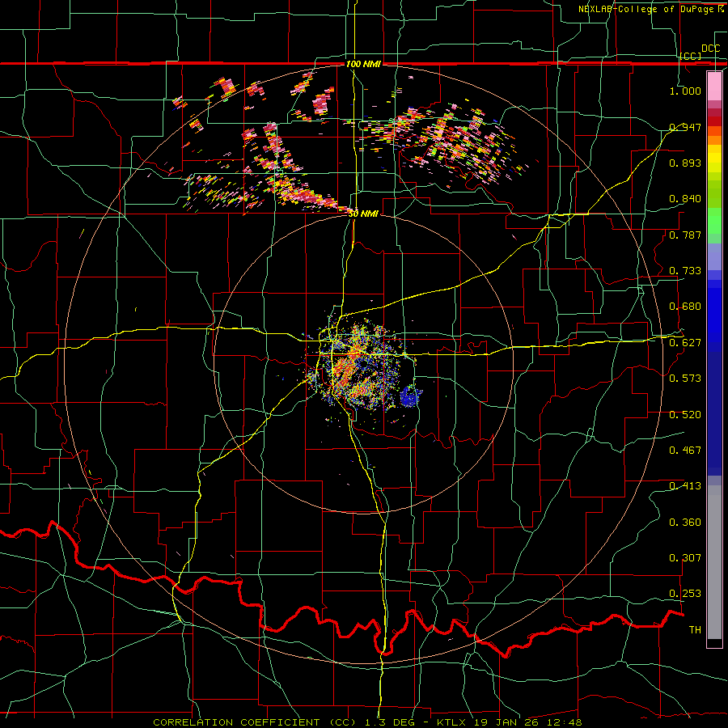Click the CORRELATION COEFFICIENT caption text
Image resolution: width=728 pixels, height=728 pixels.
(x=236, y=722)
